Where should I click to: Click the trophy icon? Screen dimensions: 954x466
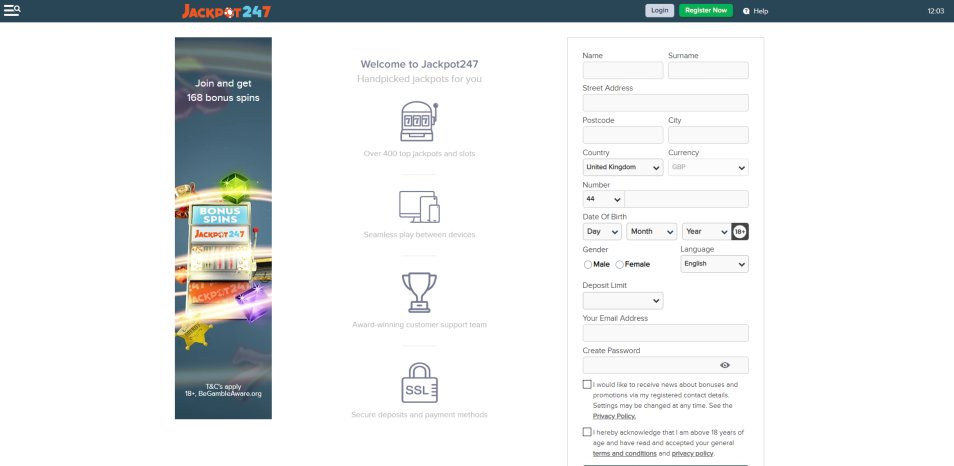point(419,293)
